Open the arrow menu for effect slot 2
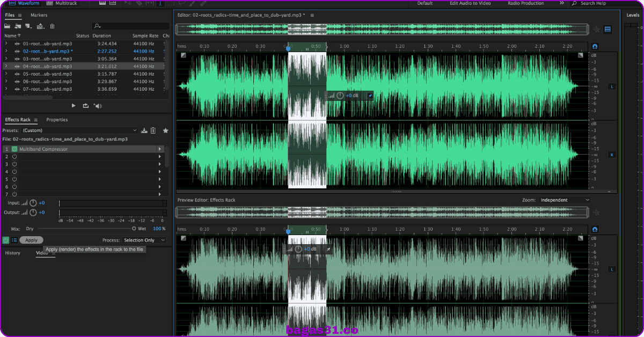 tap(160, 156)
